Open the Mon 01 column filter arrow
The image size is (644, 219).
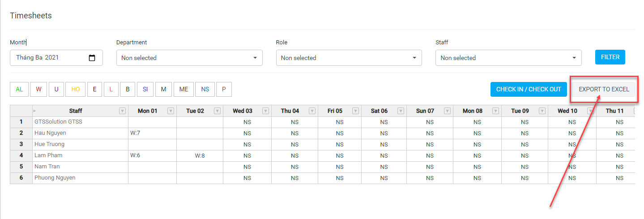[171, 111]
